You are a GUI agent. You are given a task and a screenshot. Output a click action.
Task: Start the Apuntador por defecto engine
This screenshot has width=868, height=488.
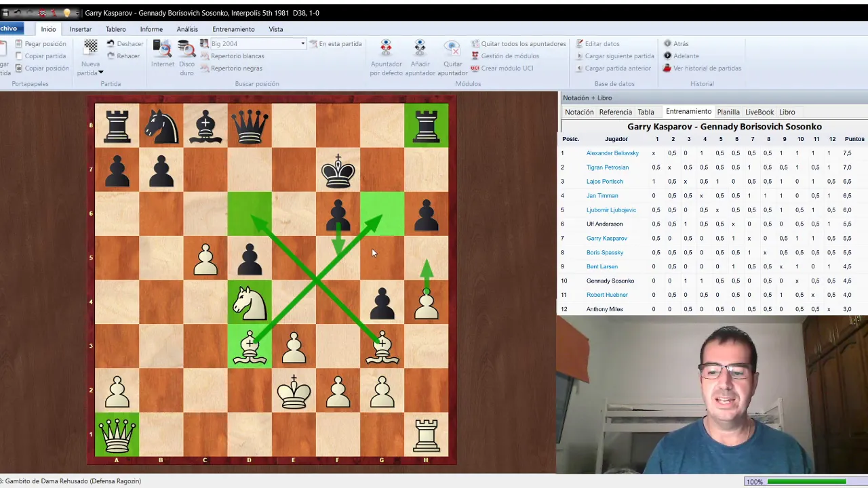pyautogui.click(x=386, y=57)
